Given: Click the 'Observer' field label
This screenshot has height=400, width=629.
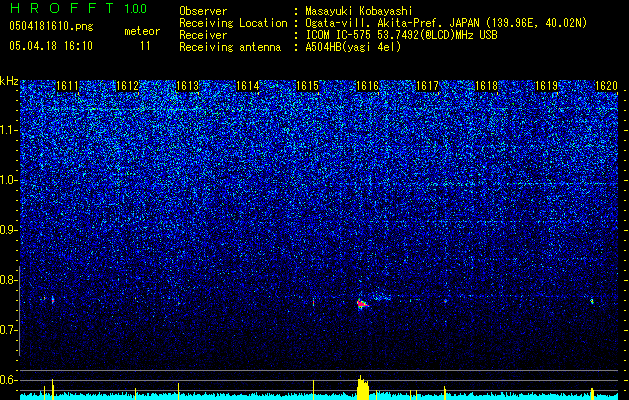Looking at the screenshot, I should 203,11.
